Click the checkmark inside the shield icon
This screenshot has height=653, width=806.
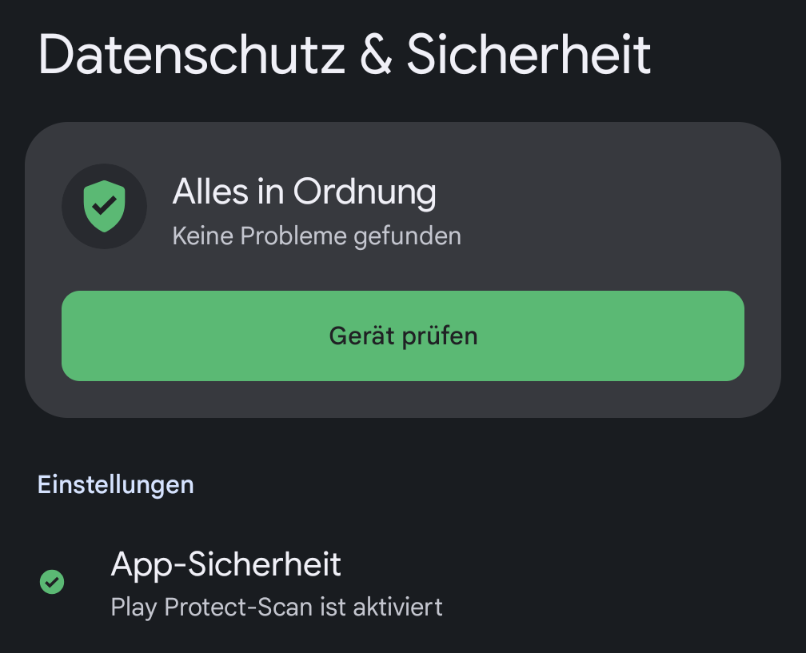(x=104, y=206)
